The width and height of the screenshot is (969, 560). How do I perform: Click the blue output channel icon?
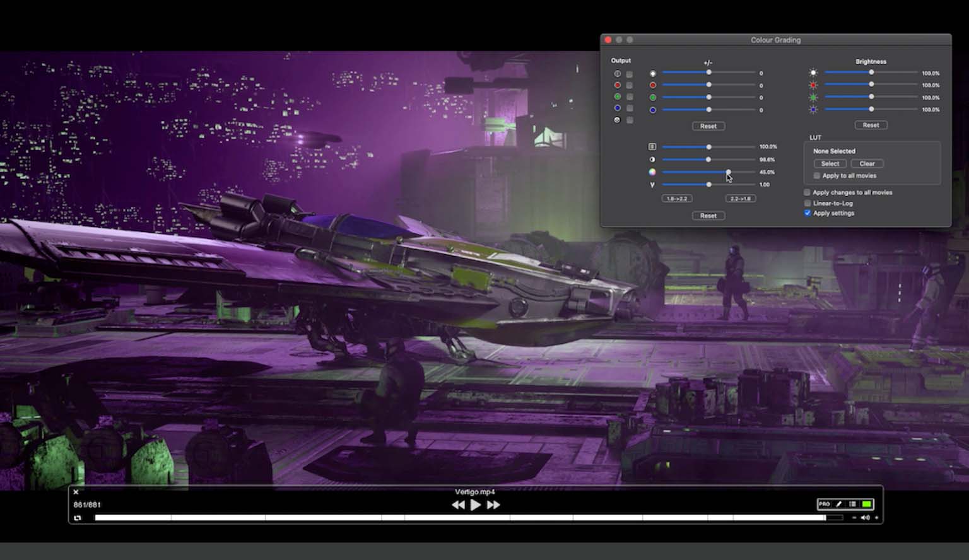click(x=618, y=108)
